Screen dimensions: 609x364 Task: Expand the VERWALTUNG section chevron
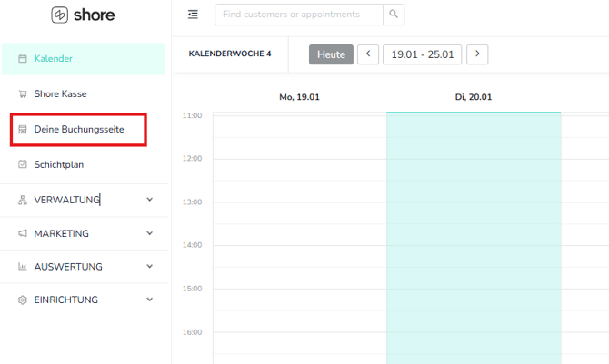click(150, 200)
